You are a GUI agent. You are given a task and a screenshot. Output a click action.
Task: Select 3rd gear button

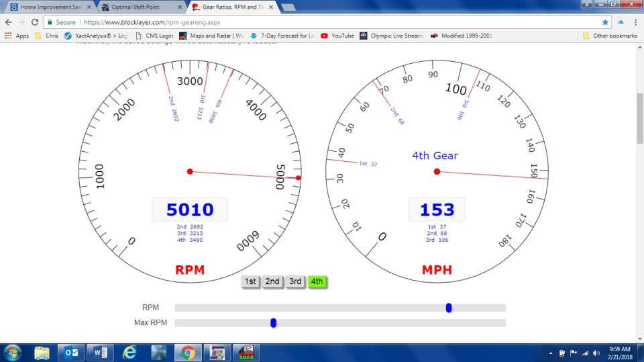pos(295,281)
